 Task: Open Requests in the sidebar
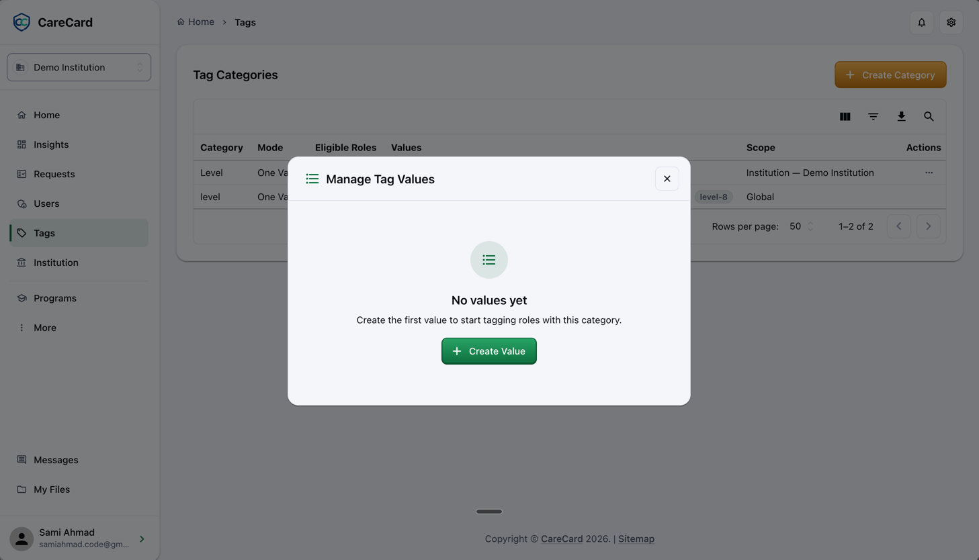[x=79, y=174]
